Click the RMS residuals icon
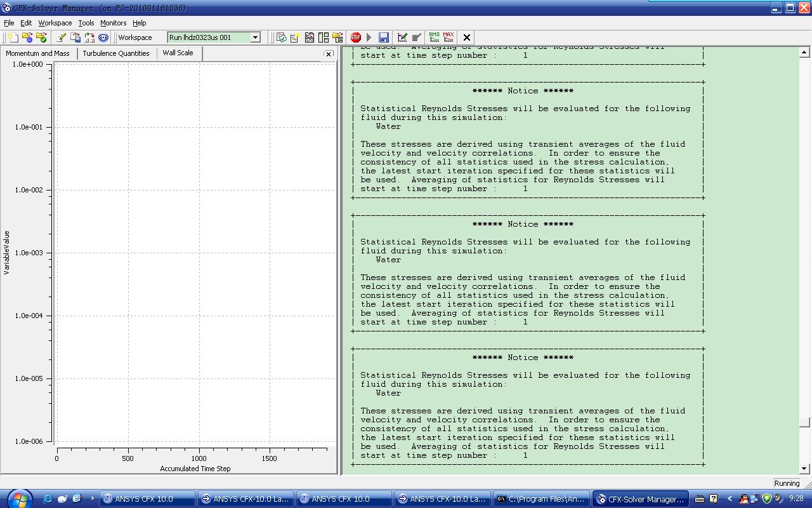 435,37
